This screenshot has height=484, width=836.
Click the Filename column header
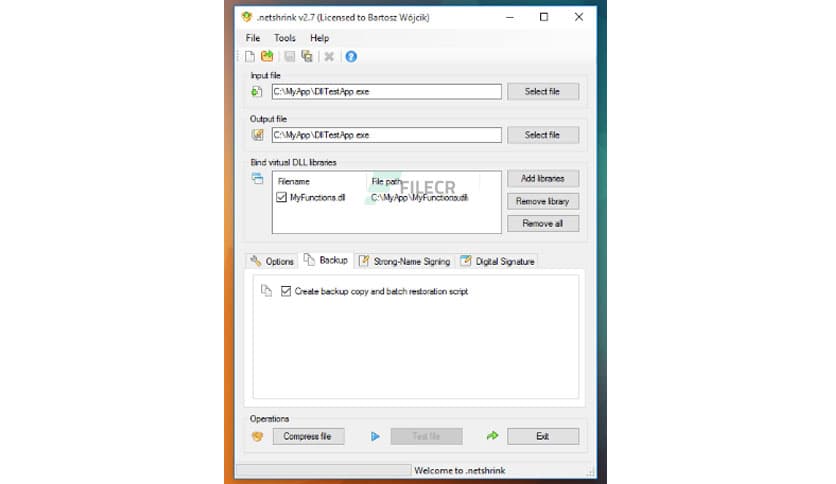tap(294, 182)
